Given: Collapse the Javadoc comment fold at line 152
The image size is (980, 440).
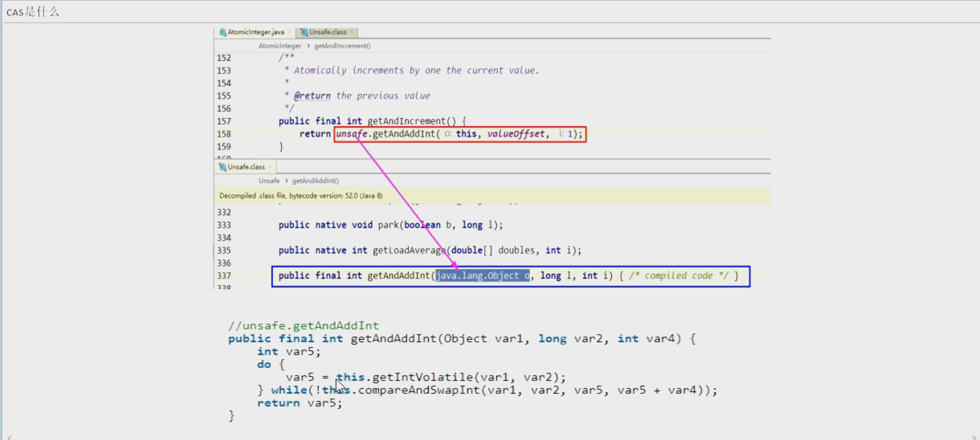Looking at the screenshot, I should coord(253,58).
